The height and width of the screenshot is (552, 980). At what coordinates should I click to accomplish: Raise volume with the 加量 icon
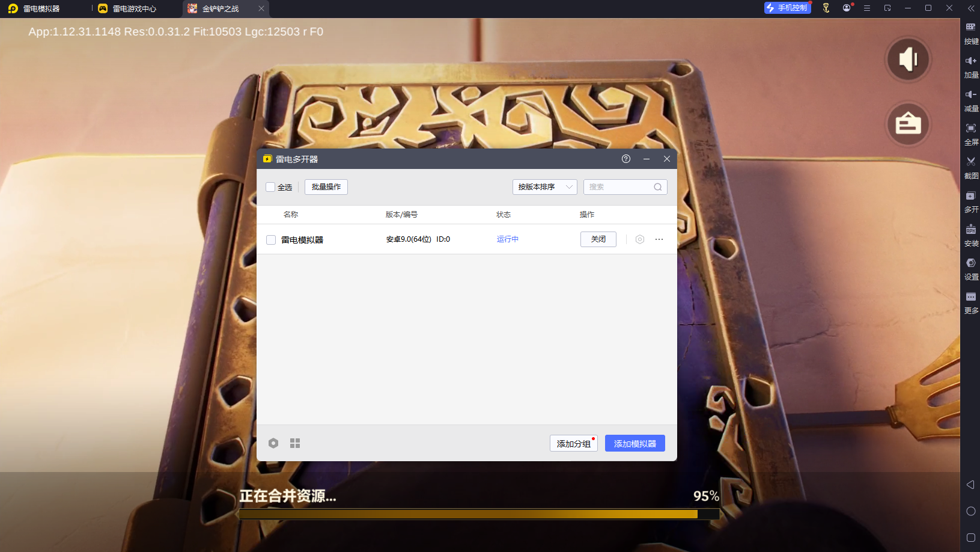tap(971, 67)
